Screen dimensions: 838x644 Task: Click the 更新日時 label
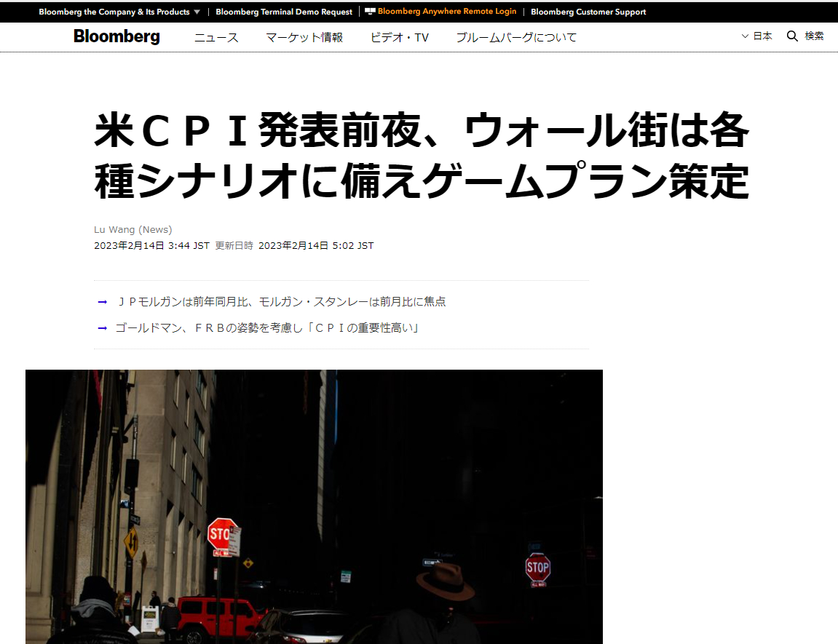pos(234,246)
